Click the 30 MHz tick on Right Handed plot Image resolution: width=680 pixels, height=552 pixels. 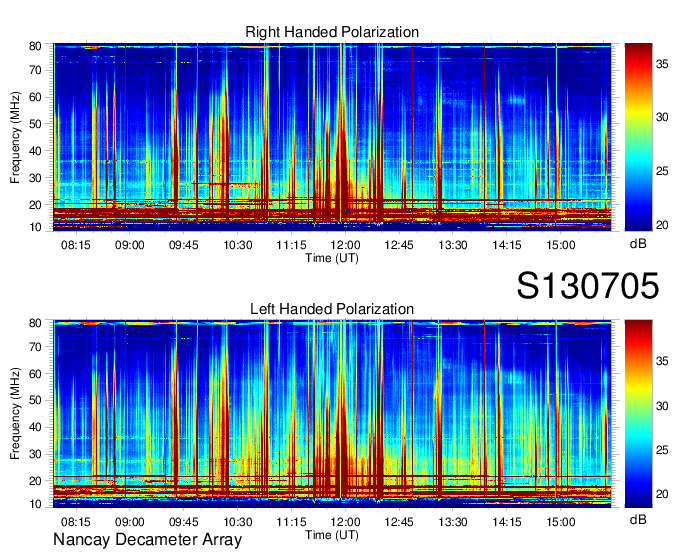pyautogui.click(x=35, y=178)
